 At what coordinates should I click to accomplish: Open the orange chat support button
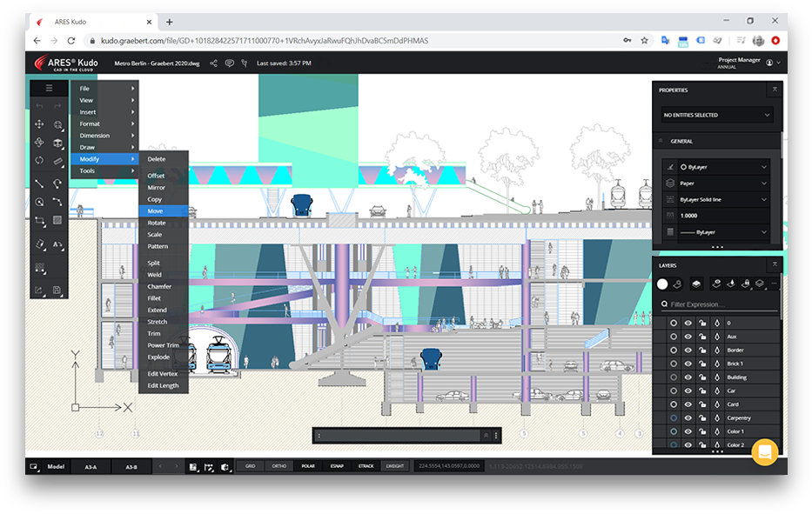pyautogui.click(x=764, y=452)
